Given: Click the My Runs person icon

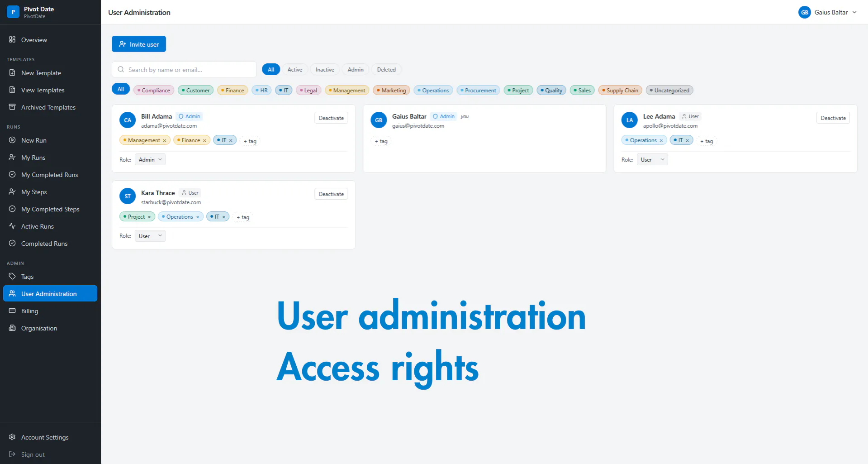Looking at the screenshot, I should (x=12, y=157).
